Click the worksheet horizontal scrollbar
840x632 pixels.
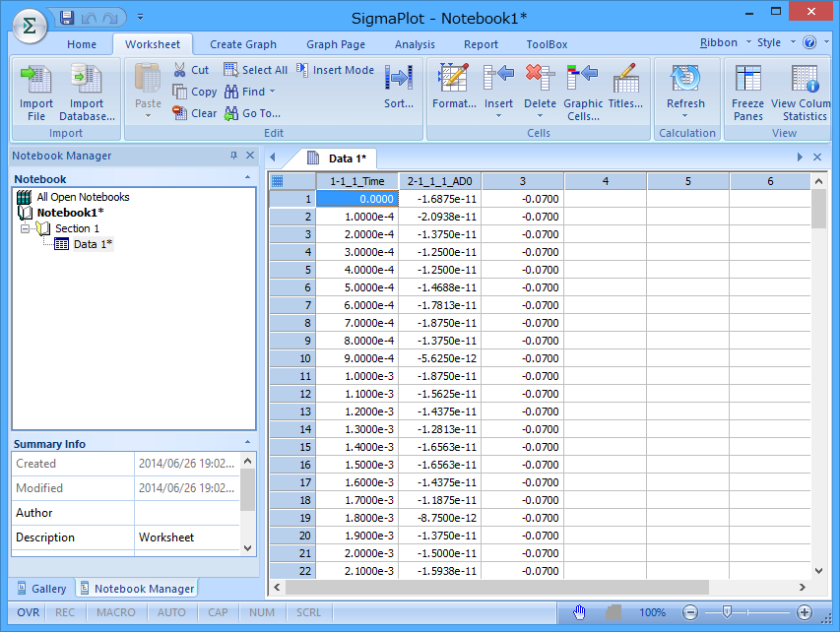pos(496,588)
